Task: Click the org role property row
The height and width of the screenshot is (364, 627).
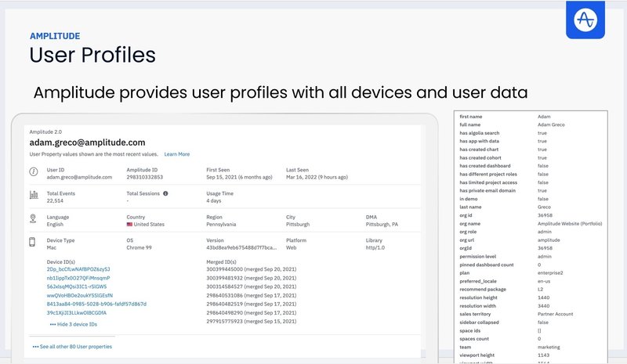Action: click(x=531, y=232)
